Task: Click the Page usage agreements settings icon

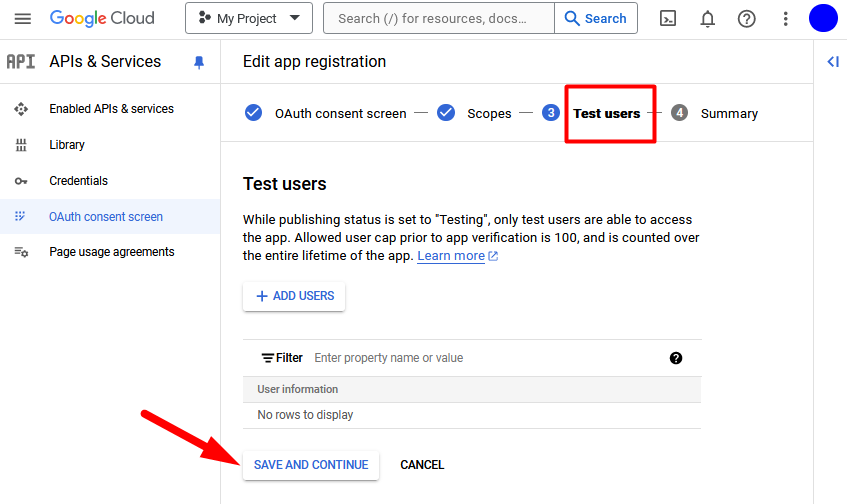Action: (21, 252)
